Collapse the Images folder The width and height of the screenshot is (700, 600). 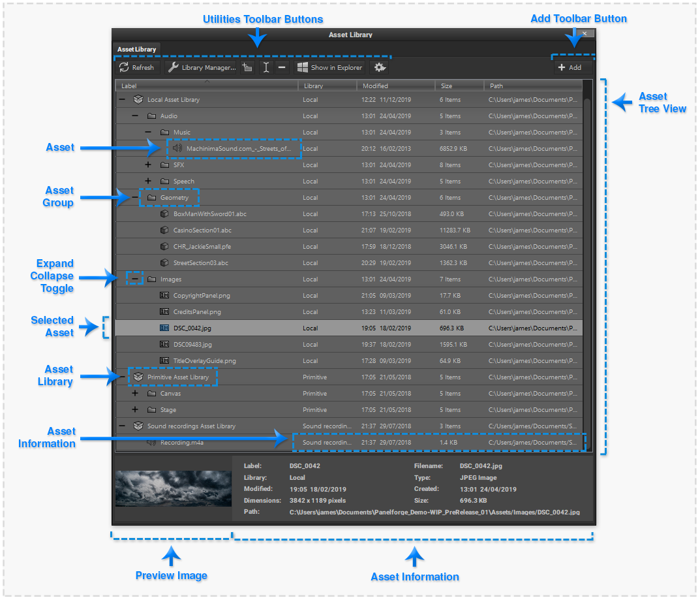point(135,279)
